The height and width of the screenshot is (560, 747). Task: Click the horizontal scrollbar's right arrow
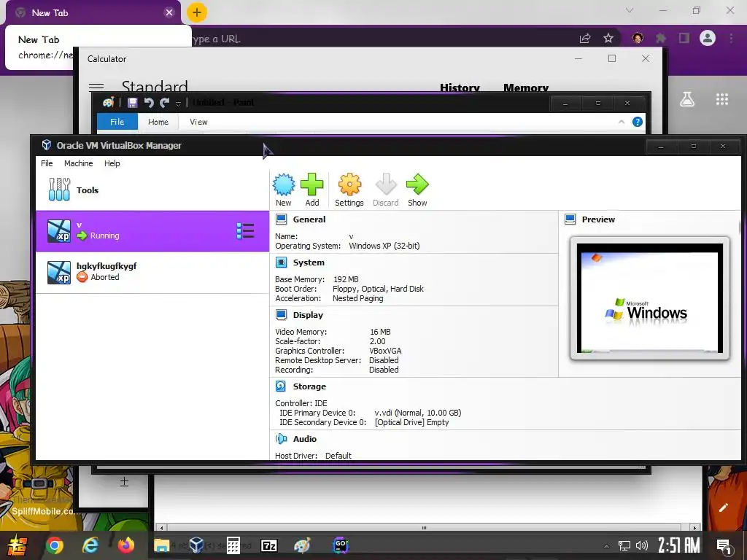click(694, 528)
